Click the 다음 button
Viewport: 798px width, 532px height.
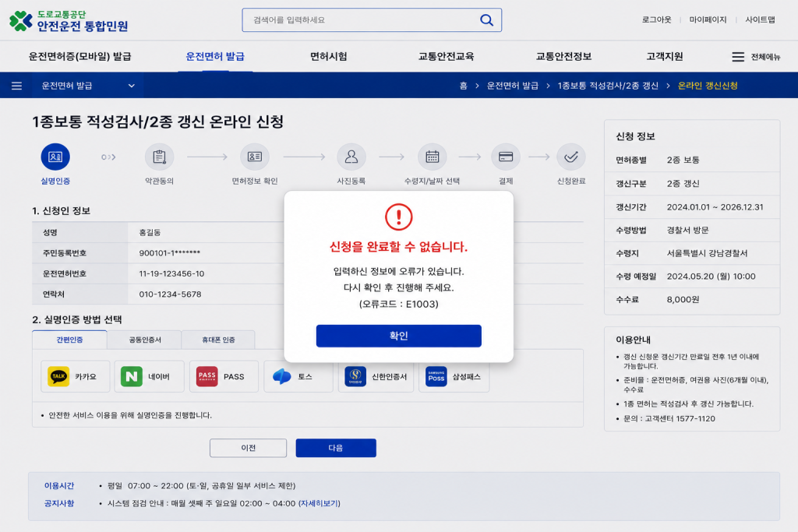pos(335,448)
